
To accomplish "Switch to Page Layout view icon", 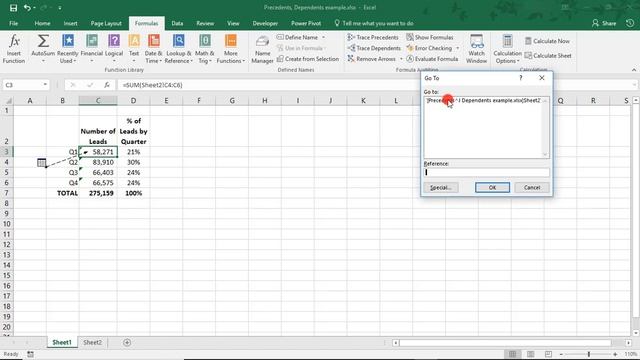I will (x=531, y=354).
